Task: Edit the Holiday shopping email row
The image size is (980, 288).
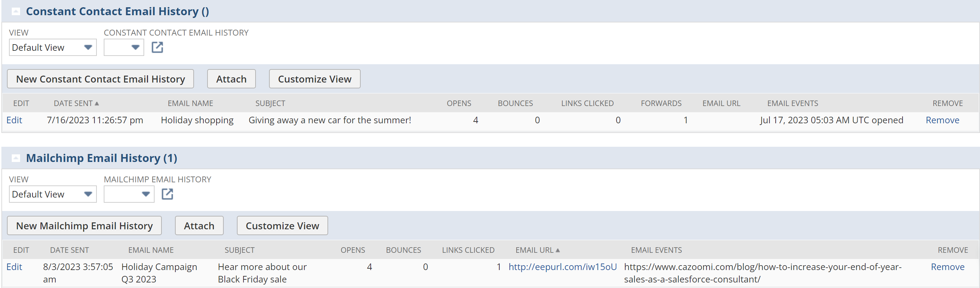Action: click(x=15, y=120)
